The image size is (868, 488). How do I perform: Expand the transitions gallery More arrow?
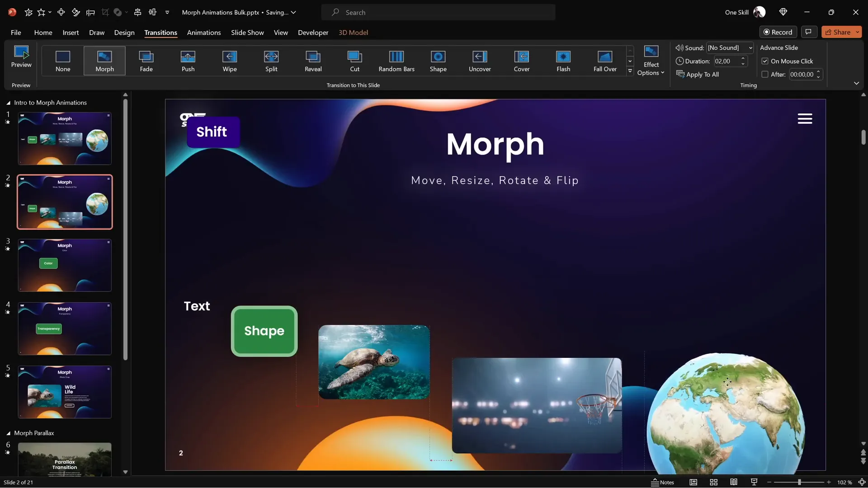630,71
